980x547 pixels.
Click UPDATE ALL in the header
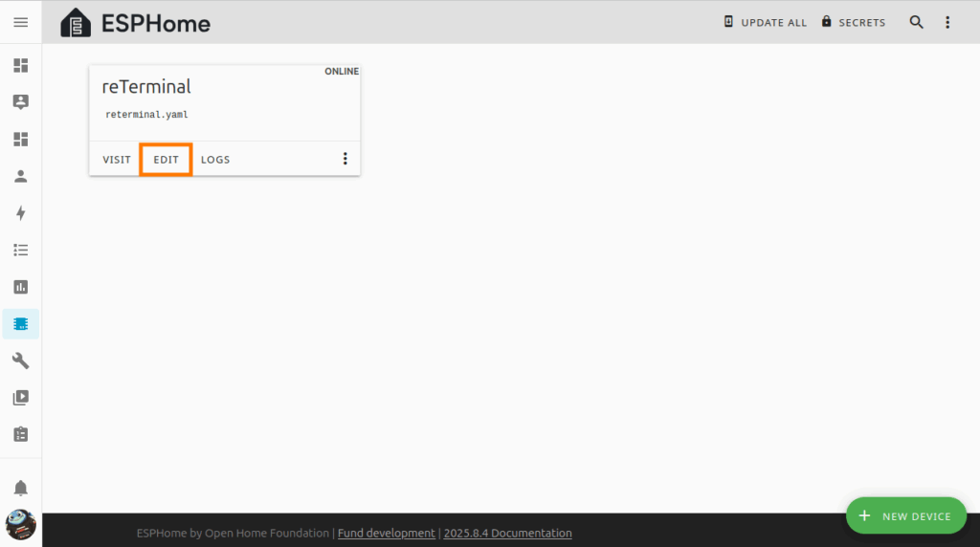(765, 23)
